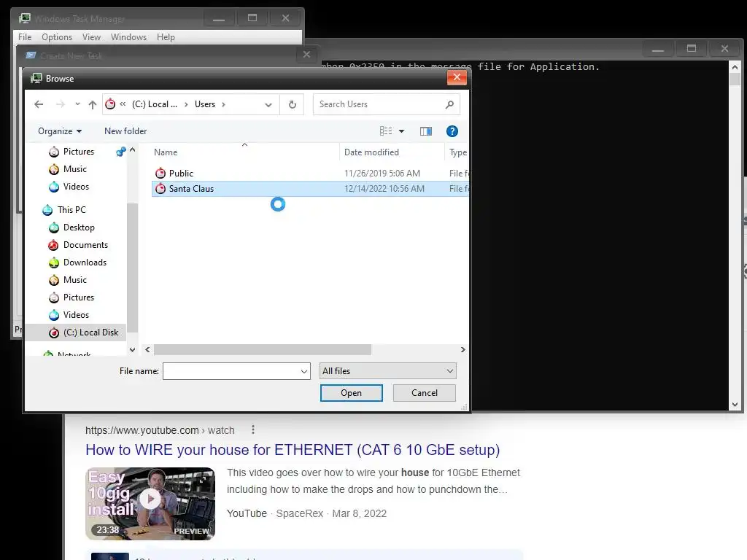Select pinned Videos in Quick access
Screen dimensions: 747x560
click(x=76, y=187)
